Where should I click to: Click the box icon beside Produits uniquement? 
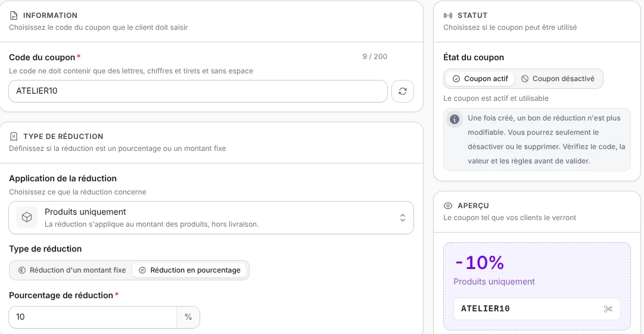click(x=27, y=217)
